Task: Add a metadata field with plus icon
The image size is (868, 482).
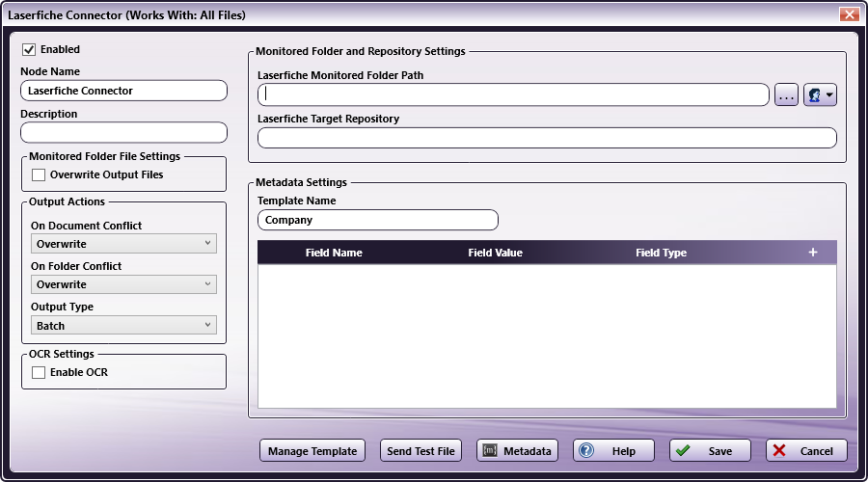Action: pos(813,253)
